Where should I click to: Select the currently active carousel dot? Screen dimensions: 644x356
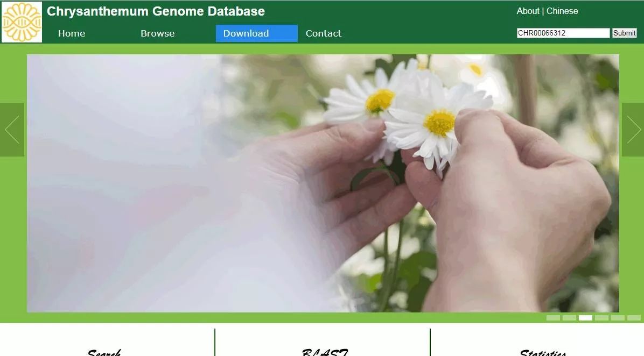point(585,318)
